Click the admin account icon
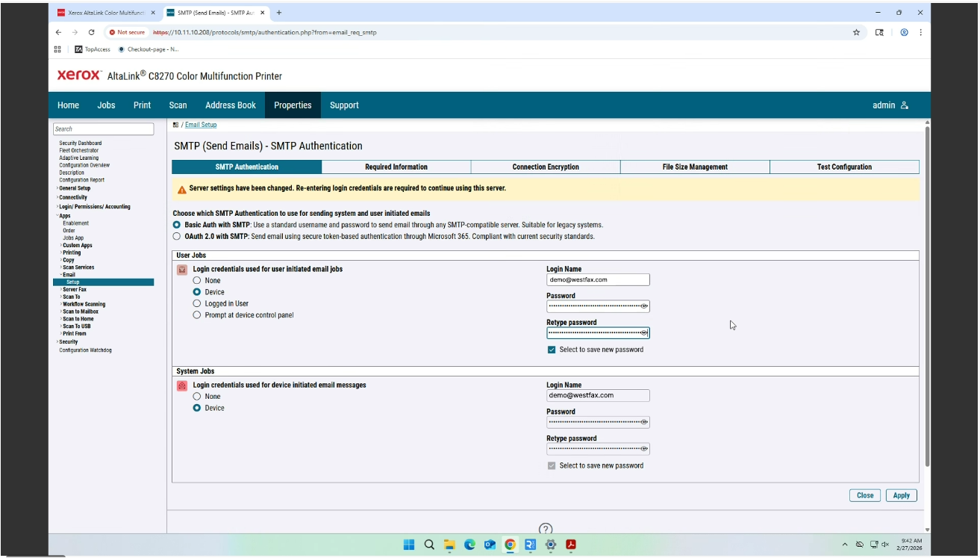 (905, 105)
